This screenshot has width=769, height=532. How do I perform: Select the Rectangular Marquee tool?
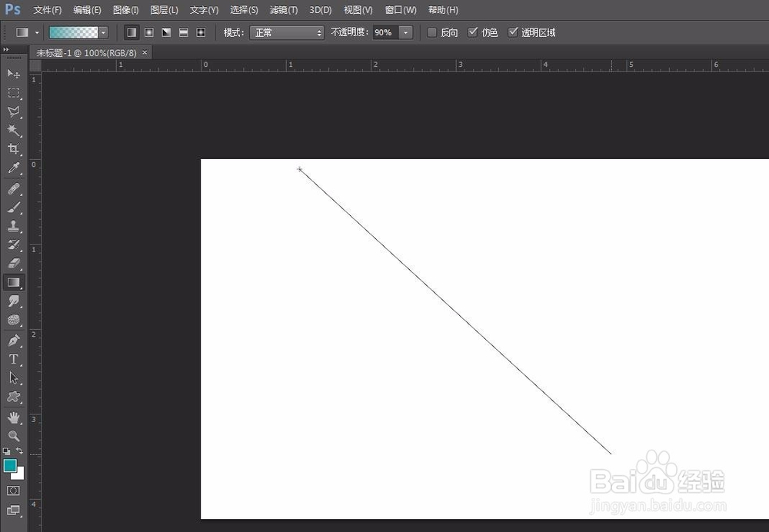pos(14,93)
